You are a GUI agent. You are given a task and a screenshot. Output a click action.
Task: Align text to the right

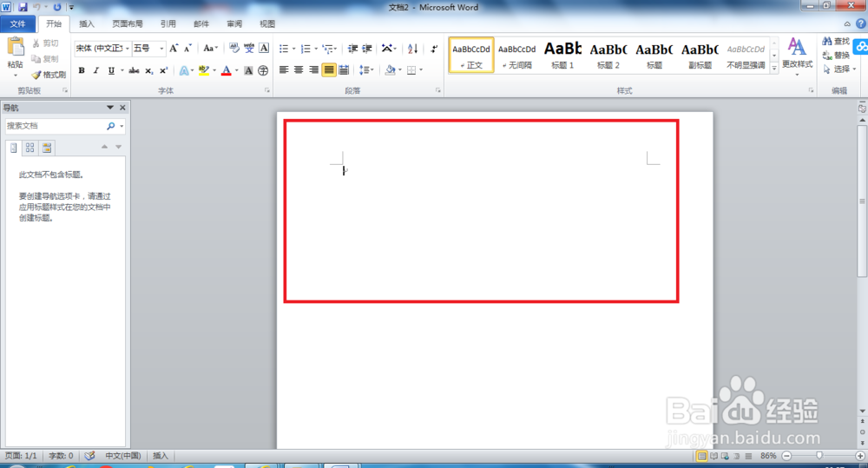pyautogui.click(x=313, y=69)
